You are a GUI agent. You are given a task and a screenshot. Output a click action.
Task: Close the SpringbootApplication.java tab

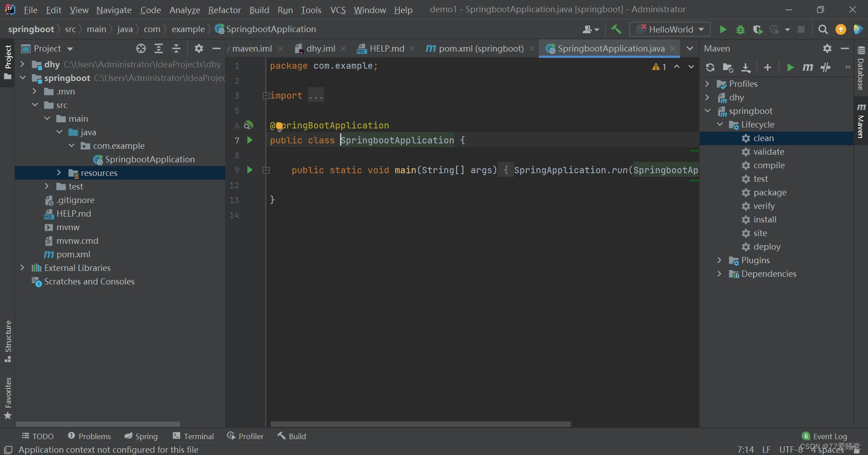tap(673, 48)
